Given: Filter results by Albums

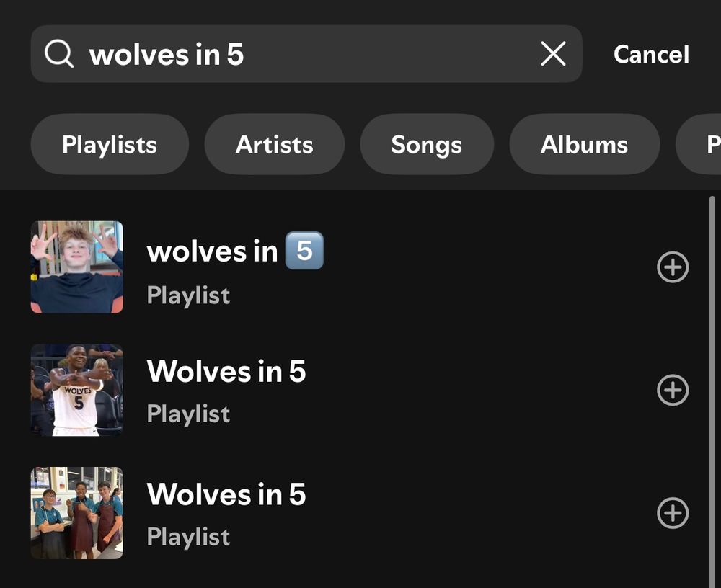Looking at the screenshot, I should 584,144.
